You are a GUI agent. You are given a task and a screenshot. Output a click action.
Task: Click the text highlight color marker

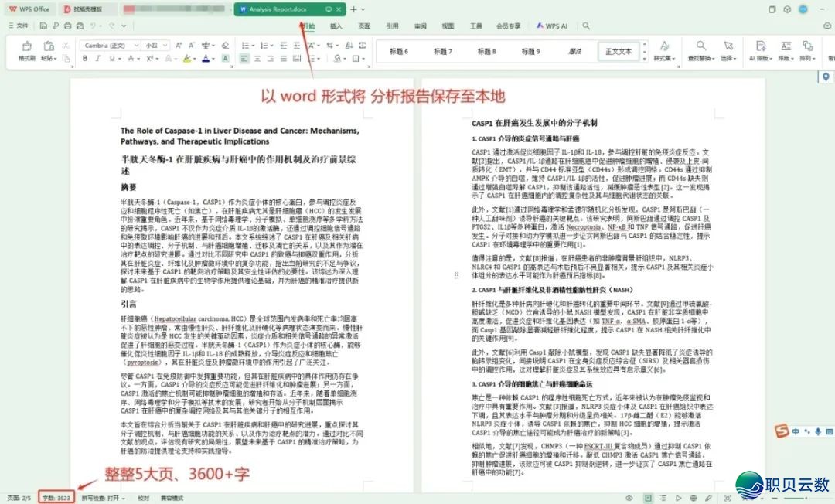pos(186,59)
